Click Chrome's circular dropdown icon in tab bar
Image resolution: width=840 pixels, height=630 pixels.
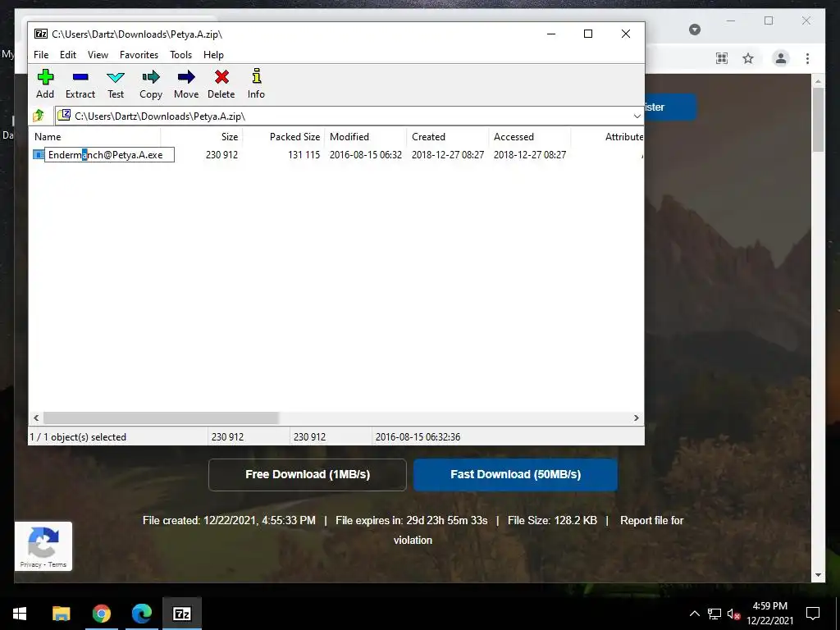coord(695,30)
